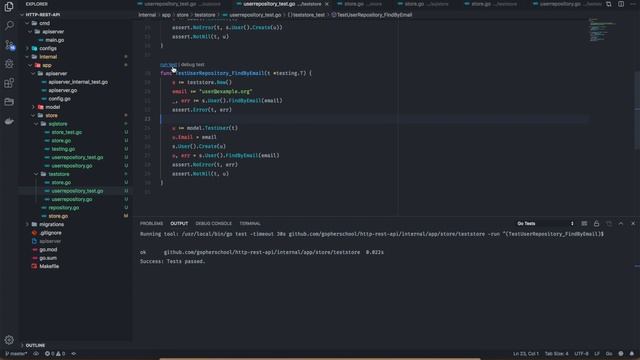The width and height of the screenshot is (640, 360).
Task: Collapse the teststore folder
Action: point(59,174)
